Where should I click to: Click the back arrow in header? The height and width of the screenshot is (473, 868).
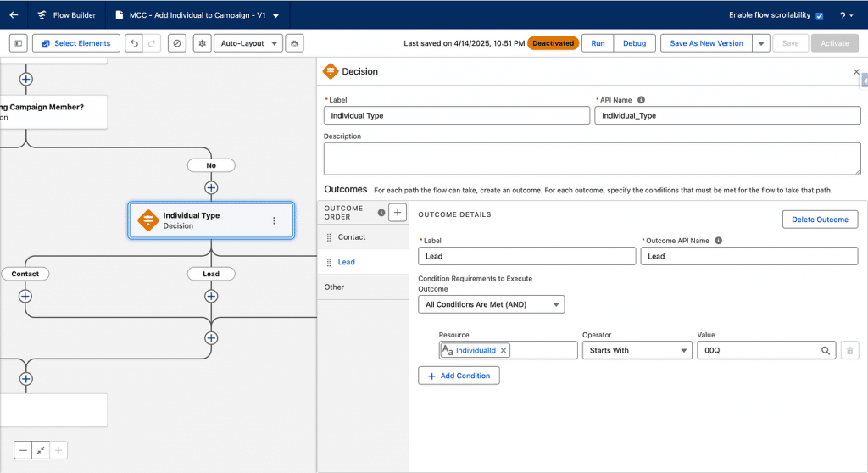pos(14,15)
